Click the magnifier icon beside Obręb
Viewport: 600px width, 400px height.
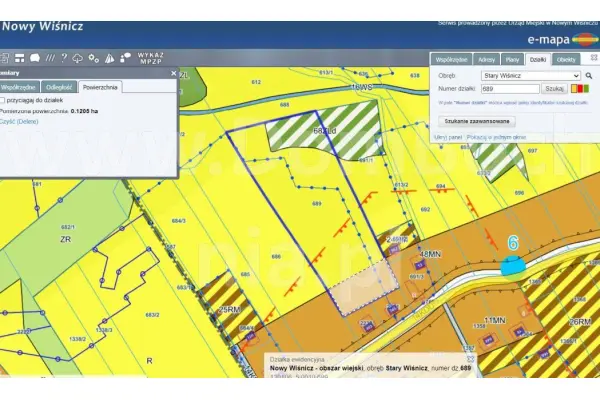(x=589, y=76)
